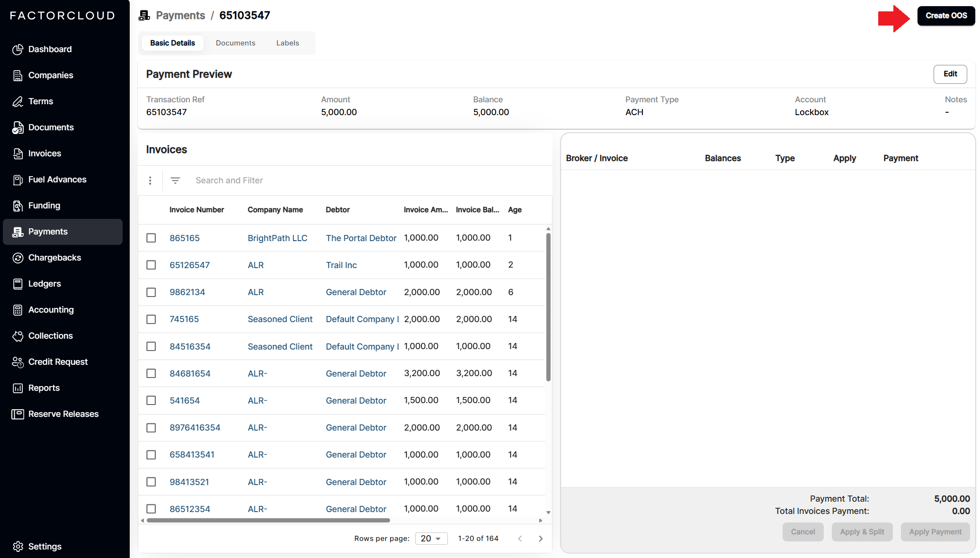Click the Companies building icon
This screenshot has height=558, width=980.
point(18,75)
